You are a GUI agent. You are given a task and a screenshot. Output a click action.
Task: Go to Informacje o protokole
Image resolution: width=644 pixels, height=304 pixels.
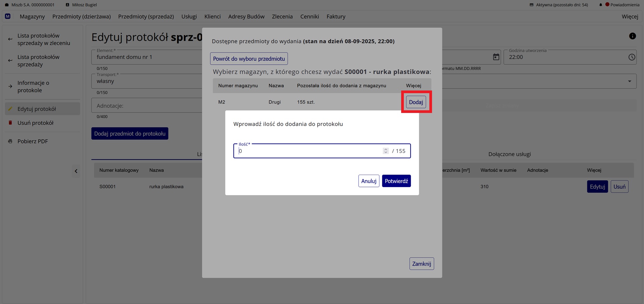[x=34, y=86]
